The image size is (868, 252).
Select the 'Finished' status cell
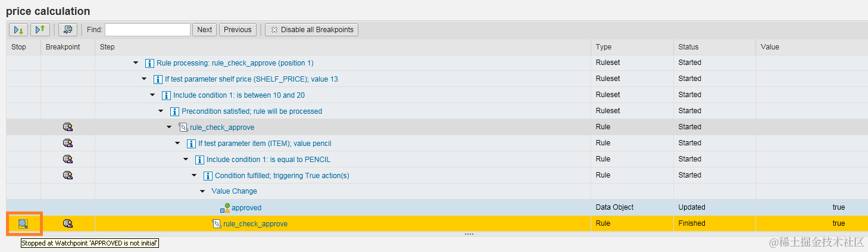714,223
